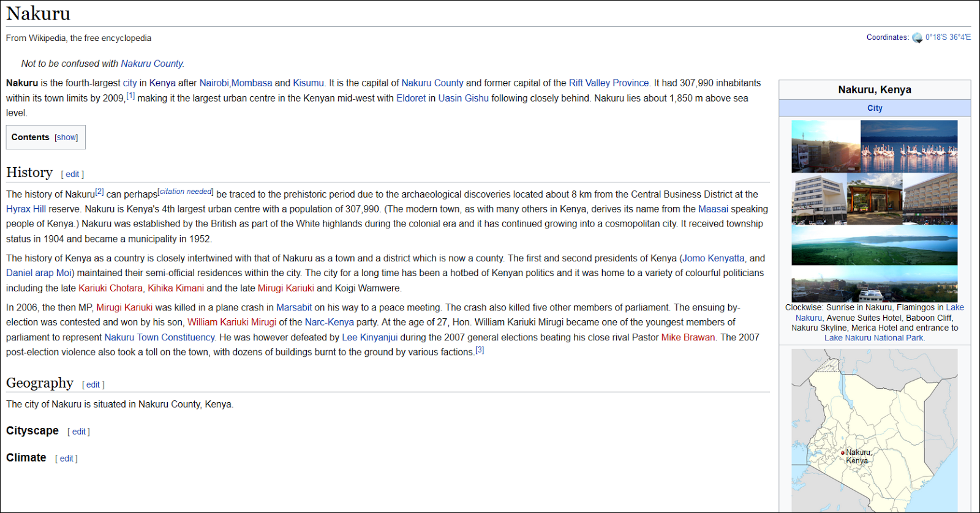Open Nakuru Town Constituency link
Screen dimensions: 980x513
(159, 338)
